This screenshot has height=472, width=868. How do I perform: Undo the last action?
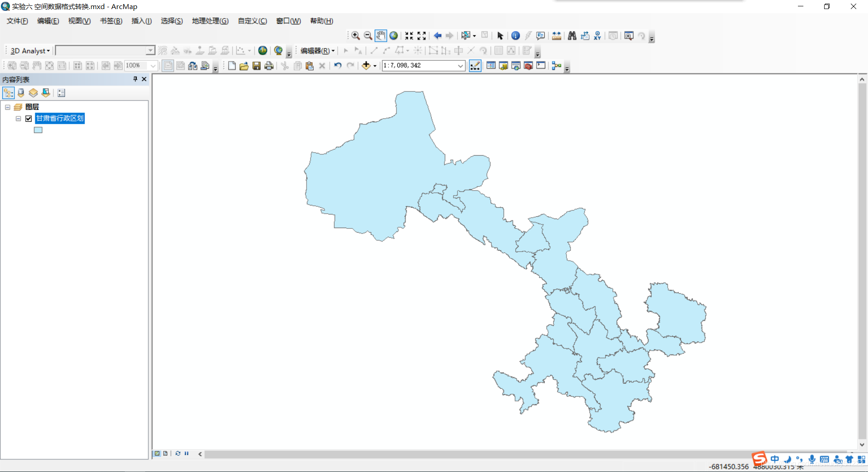[338, 66]
